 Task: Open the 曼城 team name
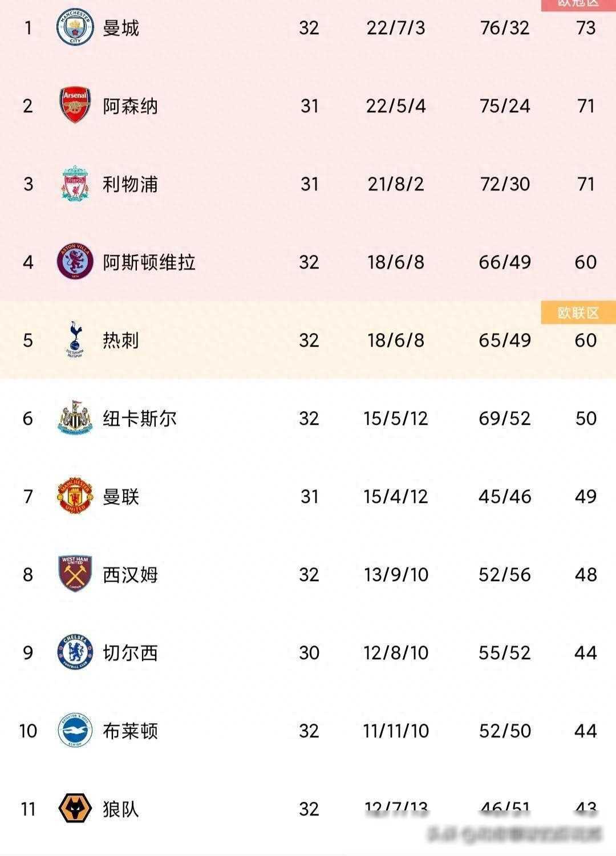click(x=121, y=28)
